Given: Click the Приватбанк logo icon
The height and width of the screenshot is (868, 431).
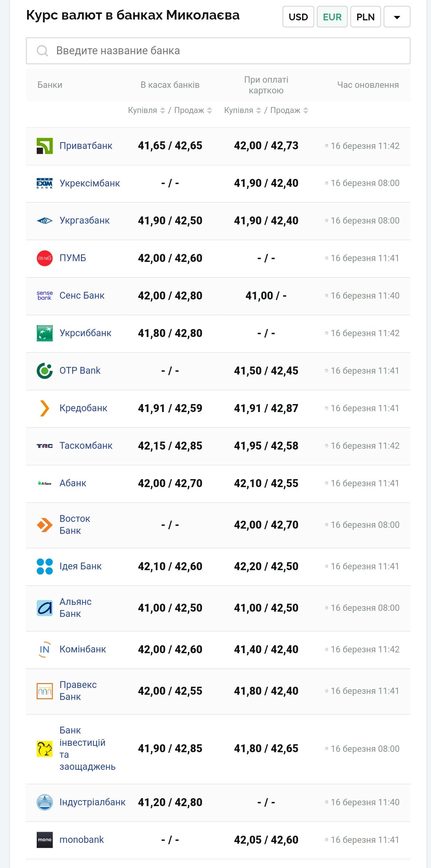Looking at the screenshot, I should pos(44,146).
